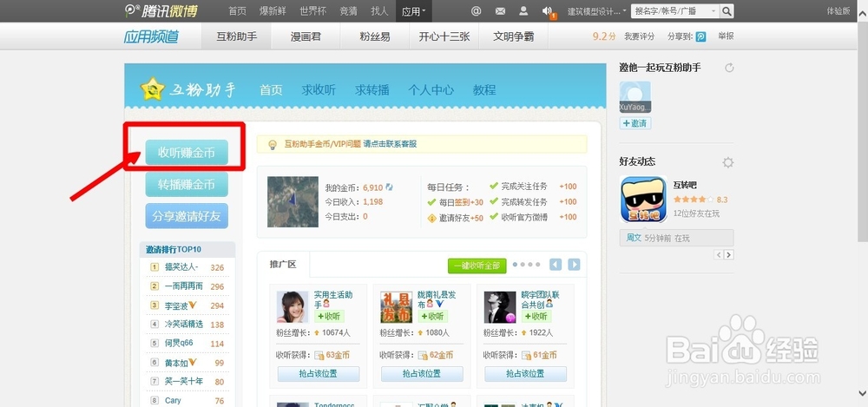Click the search magnifier button
The width and height of the screenshot is (868, 407).
pos(727,10)
